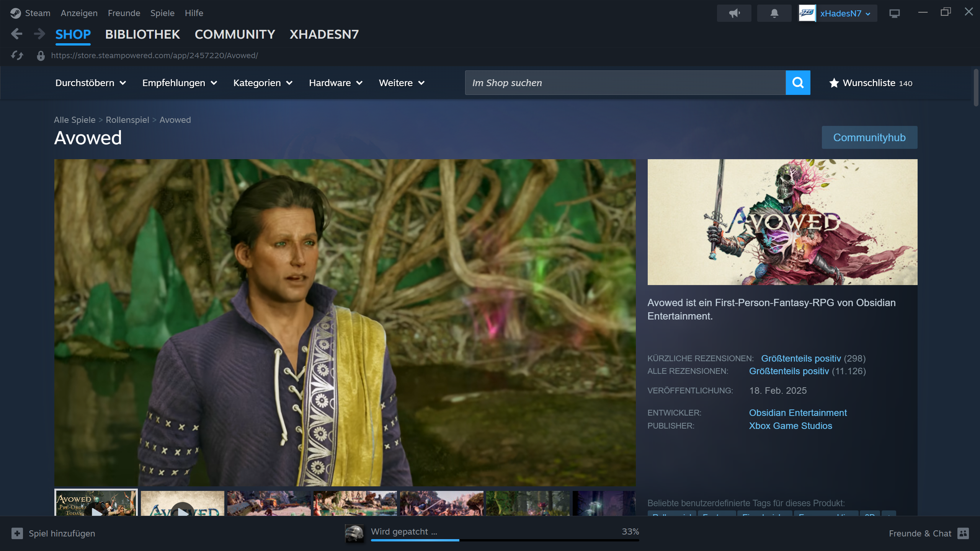Open the Communityhub button
This screenshot has height=551, width=980.
pyautogui.click(x=869, y=137)
